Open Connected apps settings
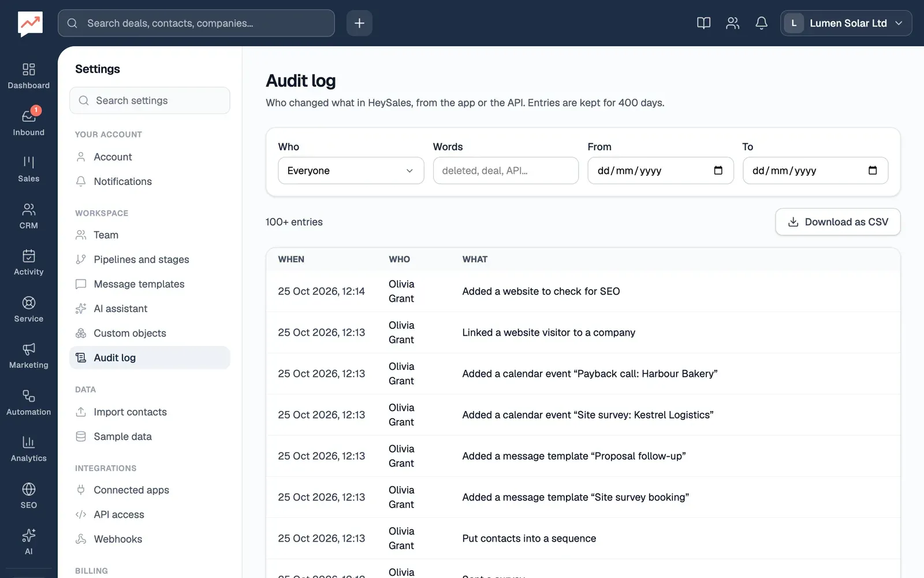Viewport: 924px width, 578px height. pyautogui.click(x=150, y=490)
